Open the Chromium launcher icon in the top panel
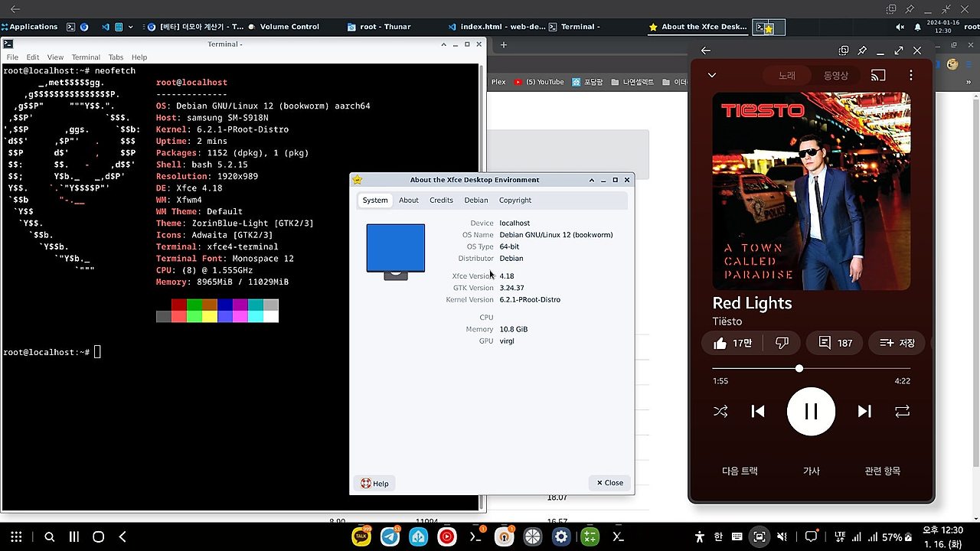Image resolution: width=980 pixels, height=551 pixels. [x=84, y=27]
